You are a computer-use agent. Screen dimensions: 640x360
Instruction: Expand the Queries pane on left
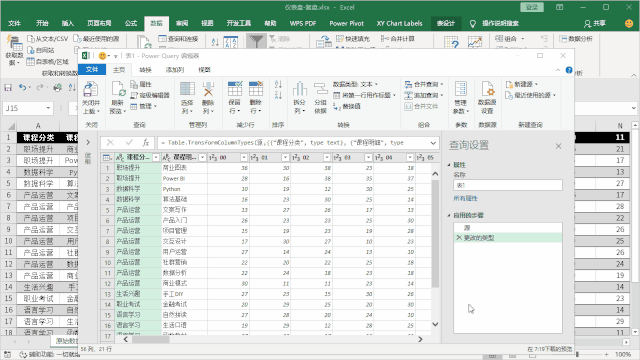click(x=88, y=142)
